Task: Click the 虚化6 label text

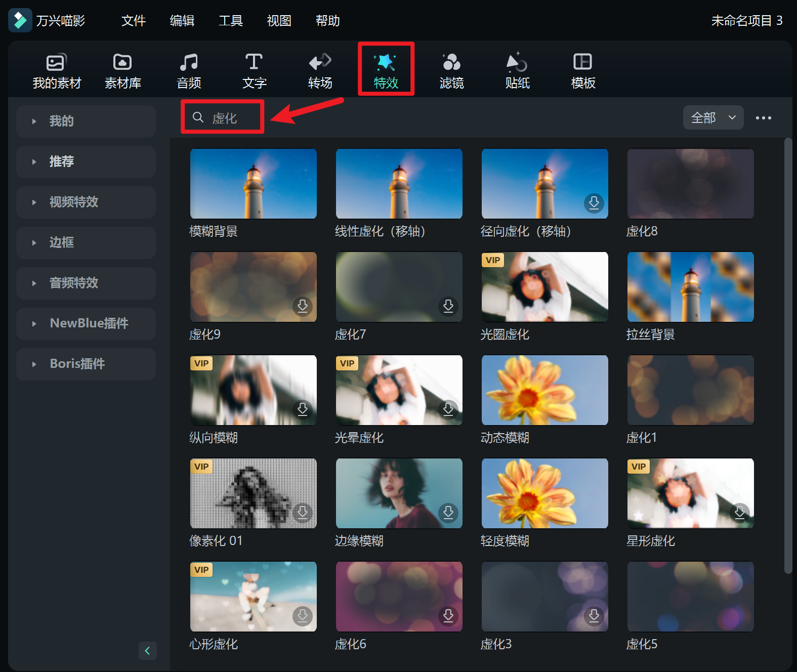Action: 351,644
